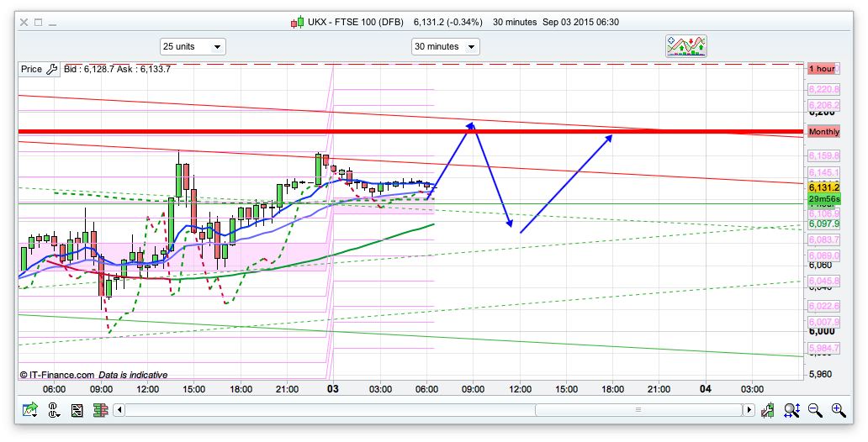
Task: Click the share chart icon in bottom toolbar
Action: [x=30, y=410]
